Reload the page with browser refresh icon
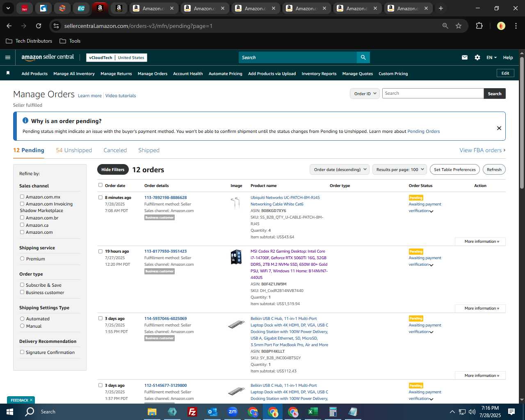525x420 pixels. (x=39, y=26)
